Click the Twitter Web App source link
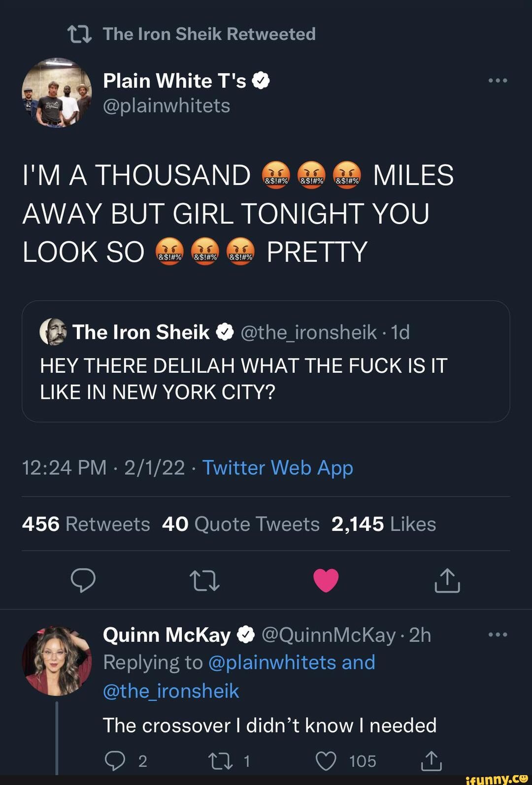This screenshot has width=532, height=785. click(x=277, y=467)
